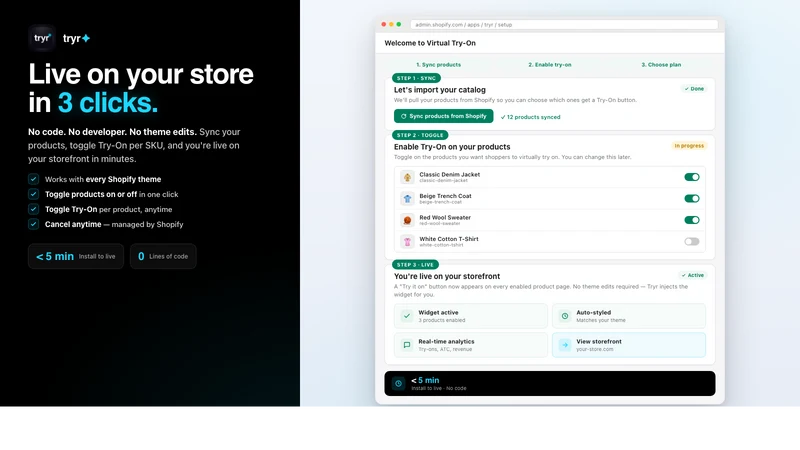Click the 'Beige Trench Coat' product name
The width and height of the screenshot is (800, 450).
coord(445,196)
